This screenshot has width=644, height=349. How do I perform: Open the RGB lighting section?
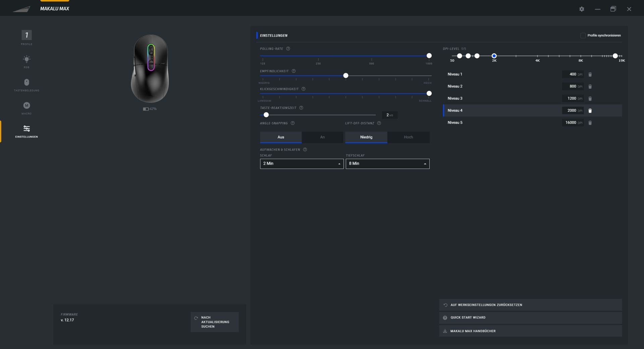[26, 62]
